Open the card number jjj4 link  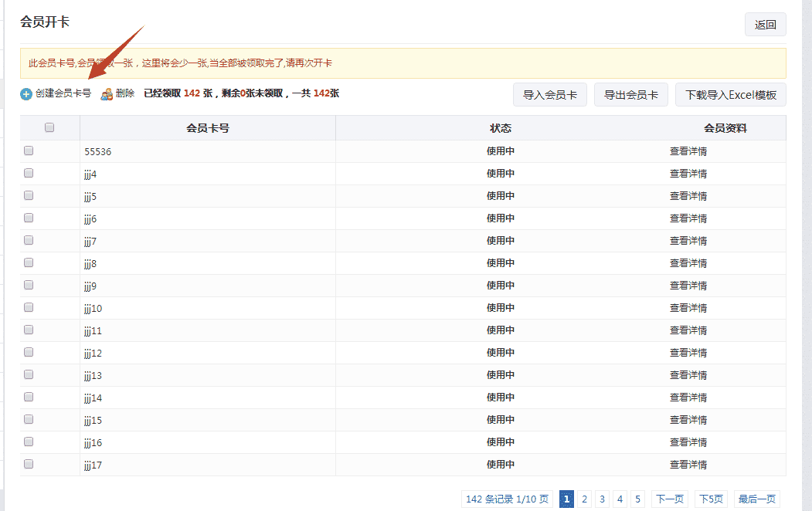click(x=91, y=173)
